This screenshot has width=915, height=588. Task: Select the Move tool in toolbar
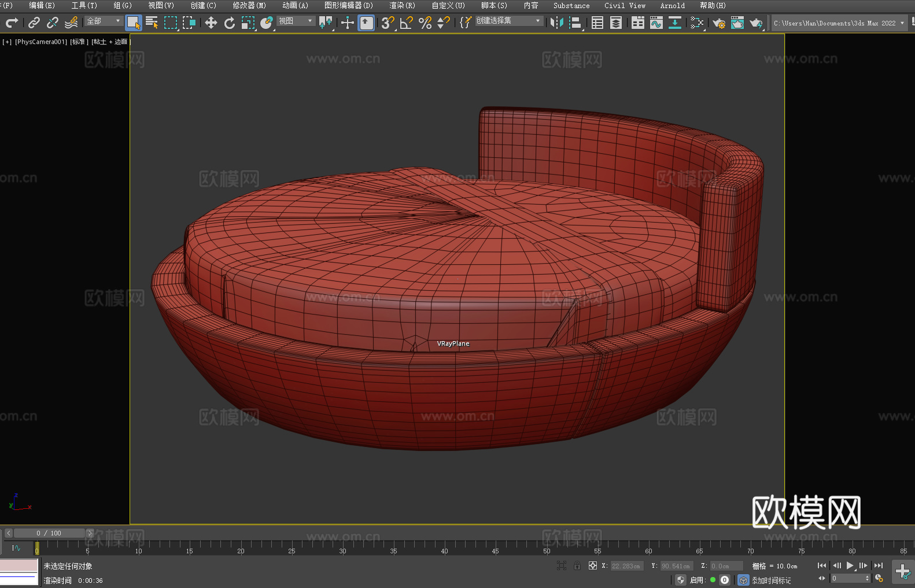coord(211,23)
